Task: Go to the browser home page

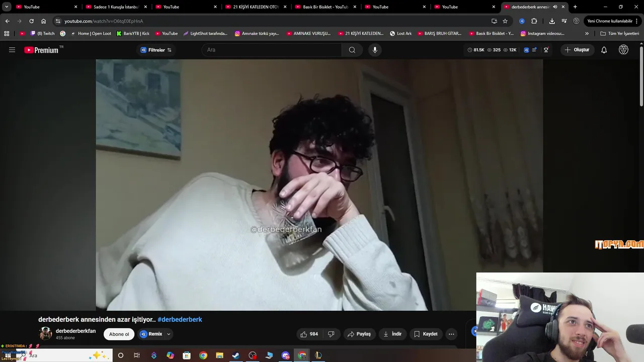Action: click(43, 21)
